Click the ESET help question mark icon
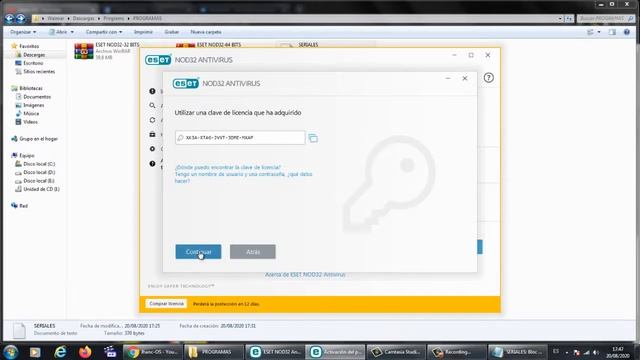The width and height of the screenshot is (640, 360). coord(489,78)
